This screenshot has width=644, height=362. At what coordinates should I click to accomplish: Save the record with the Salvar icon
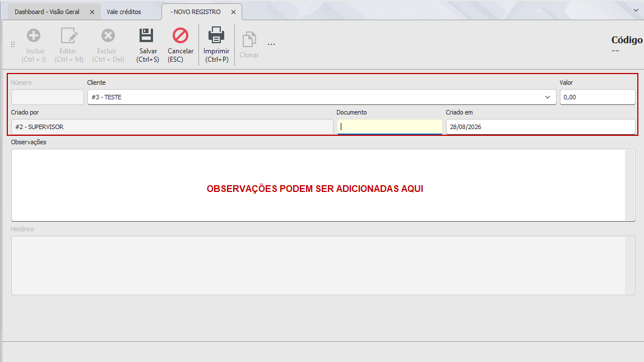coord(146,36)
